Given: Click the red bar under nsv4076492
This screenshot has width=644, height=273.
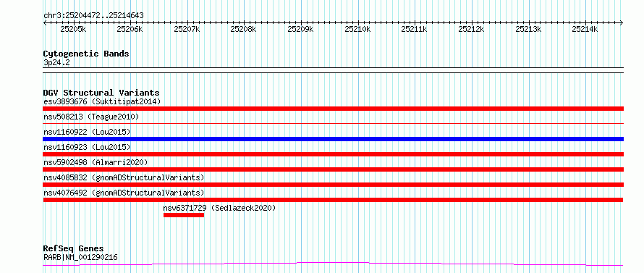Looking at the screenshot, I should (334, 200).
